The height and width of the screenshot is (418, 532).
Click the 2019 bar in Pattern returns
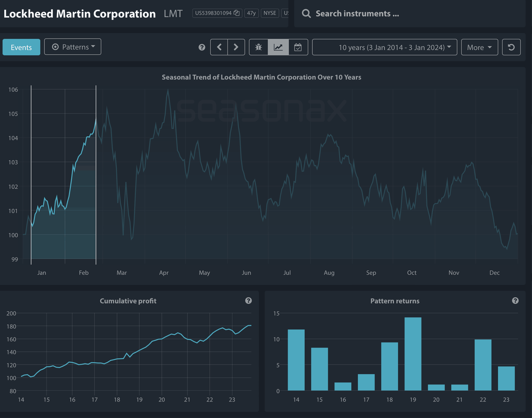coord(413,354)
